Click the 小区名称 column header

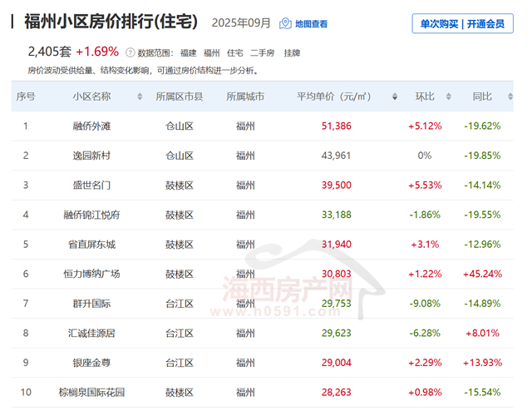91,97
